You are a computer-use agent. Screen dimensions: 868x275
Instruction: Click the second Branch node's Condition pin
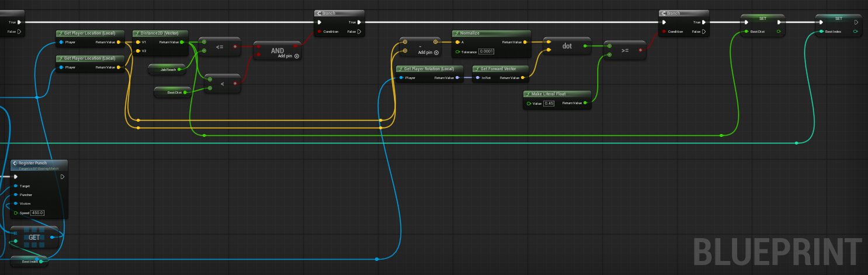664,32
